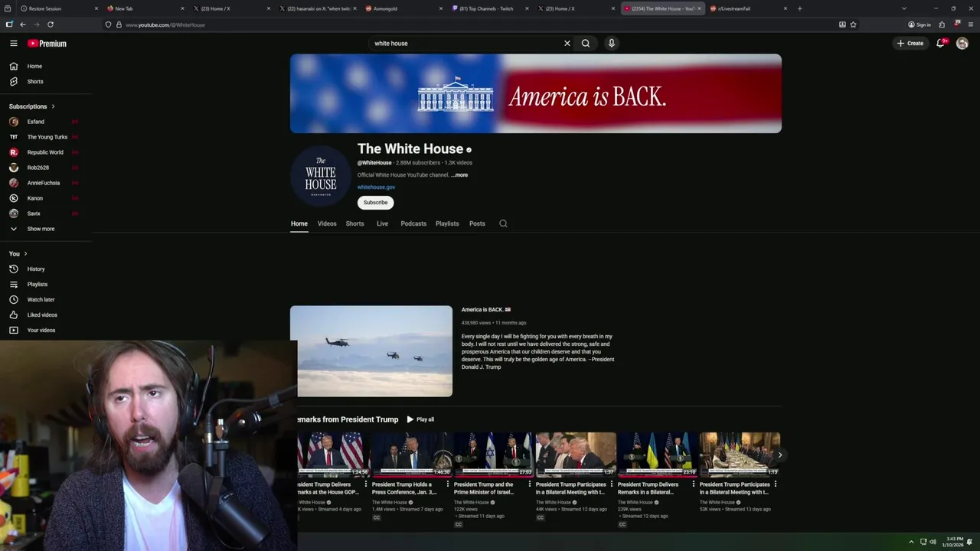Switch to the Podcasts tab
This screenshot has height=551, width=980.
click(x=413, y=223)
